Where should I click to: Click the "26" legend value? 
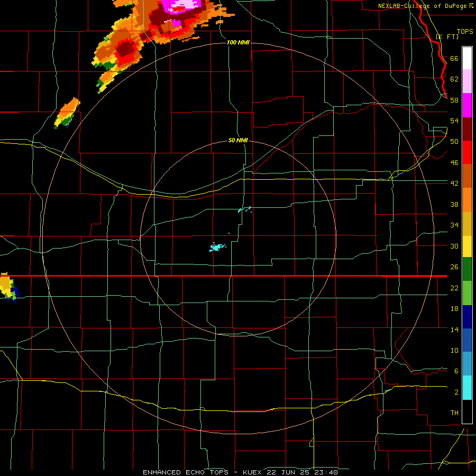(x=454, y=267)
